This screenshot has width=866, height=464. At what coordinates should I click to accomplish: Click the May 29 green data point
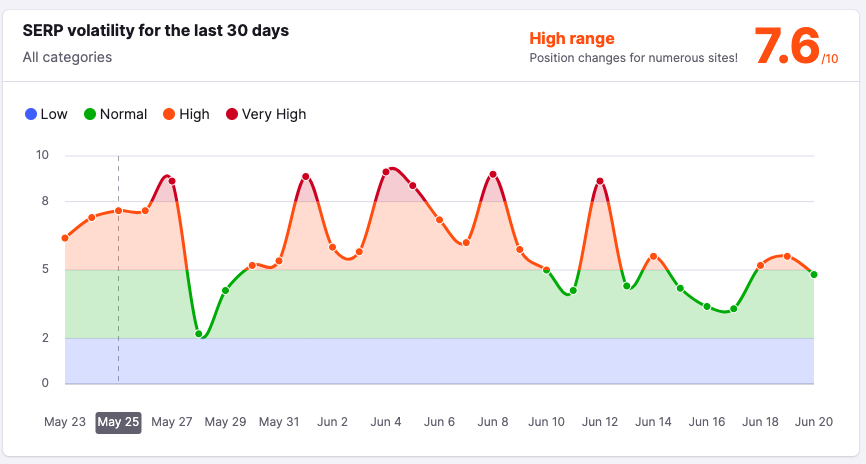click(225, 291)
